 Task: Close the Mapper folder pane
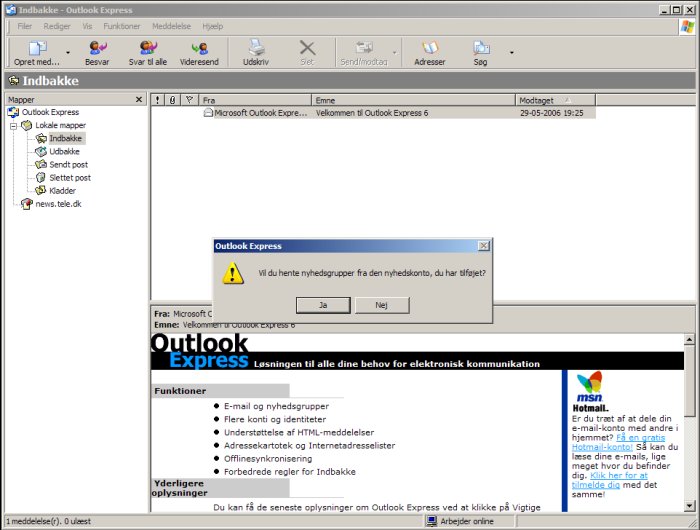point(139,100)
